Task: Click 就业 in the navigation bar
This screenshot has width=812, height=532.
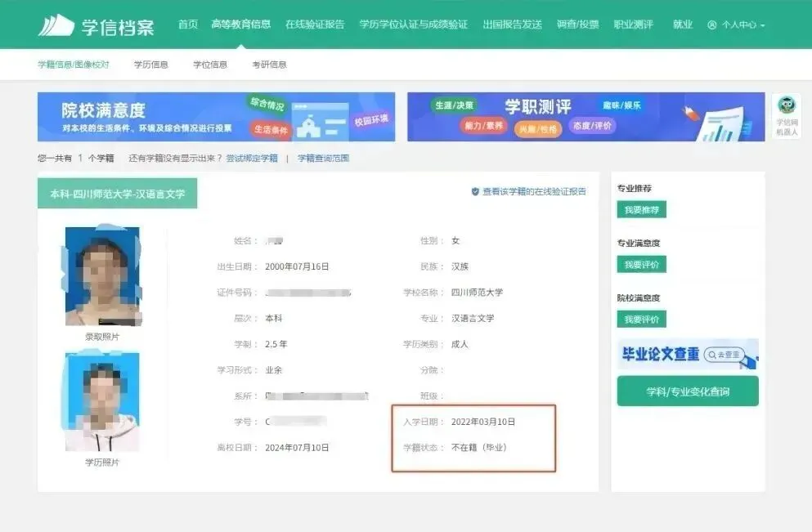Action: click(x=681, y=25)
